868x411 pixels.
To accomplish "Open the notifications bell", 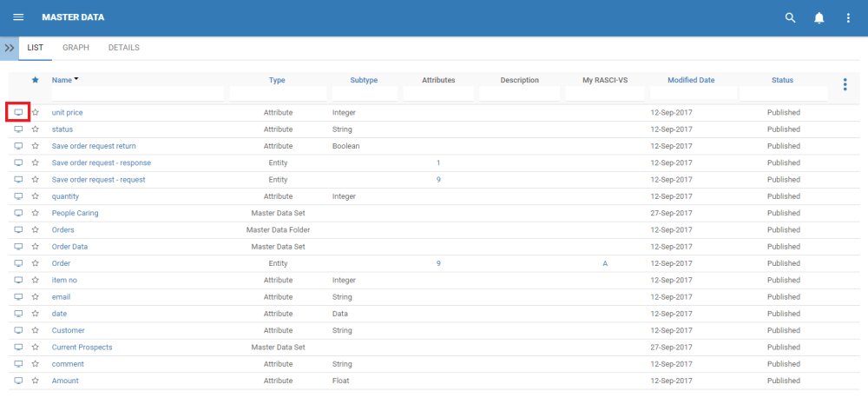I will [x=819, y=17].
